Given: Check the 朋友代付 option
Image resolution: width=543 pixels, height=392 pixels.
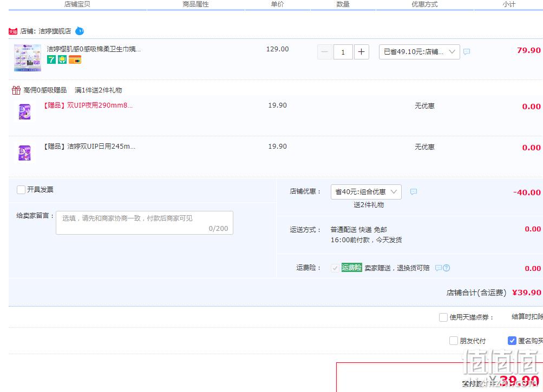Looking at the screenshot, I should point(454,341).
